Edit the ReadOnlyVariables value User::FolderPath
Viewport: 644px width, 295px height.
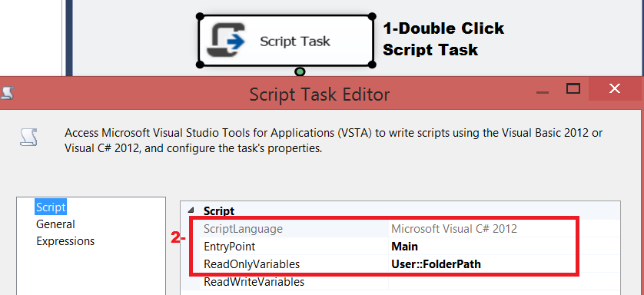[x=436, y=264]
